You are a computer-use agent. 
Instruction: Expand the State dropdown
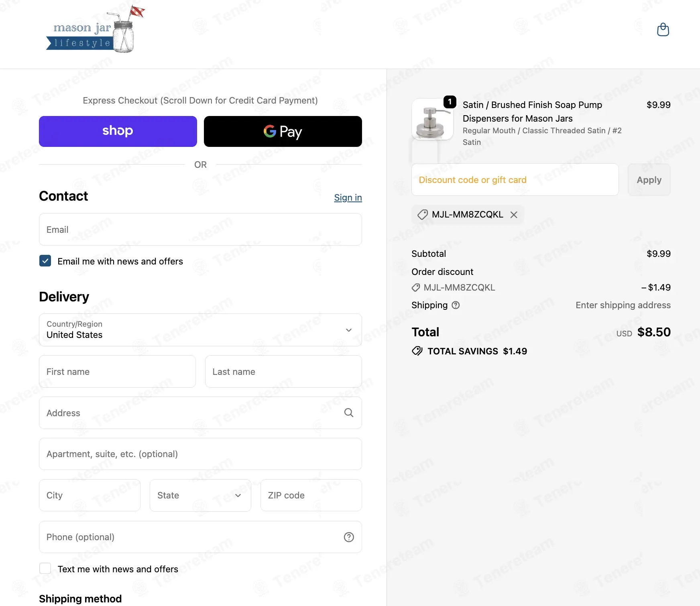click(200, 495)
